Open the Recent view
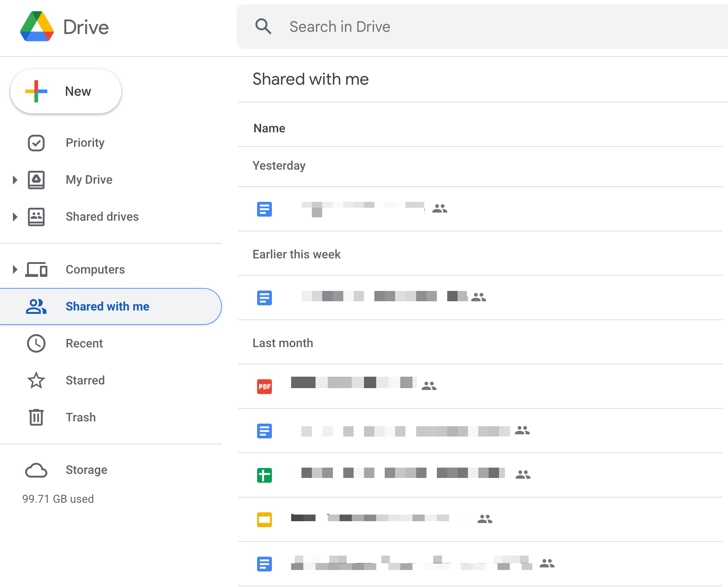The height and width of the screenshot is (587, 728). click(84, 343)
